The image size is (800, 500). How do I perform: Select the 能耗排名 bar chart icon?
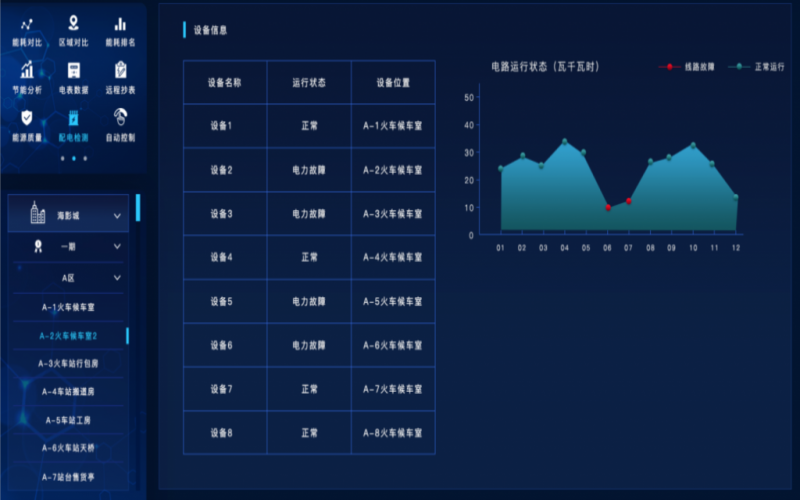pyautogui.click(x=120, y=24)
